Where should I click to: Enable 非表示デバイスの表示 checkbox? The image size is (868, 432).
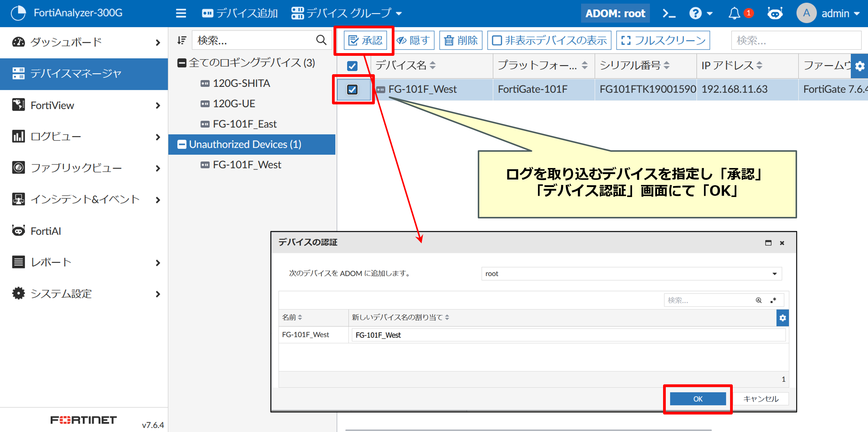[497, 40]
